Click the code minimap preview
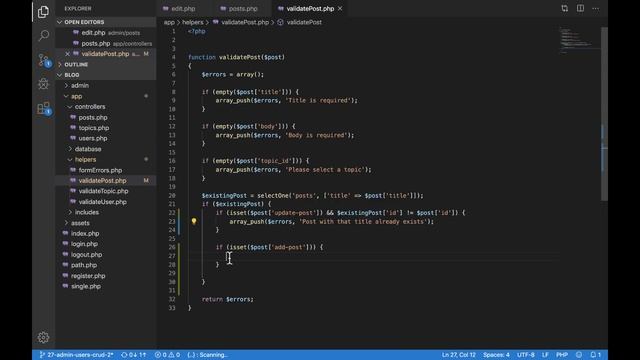The height and width of the screenshot is (360, 640). click(x=580, y=41)
